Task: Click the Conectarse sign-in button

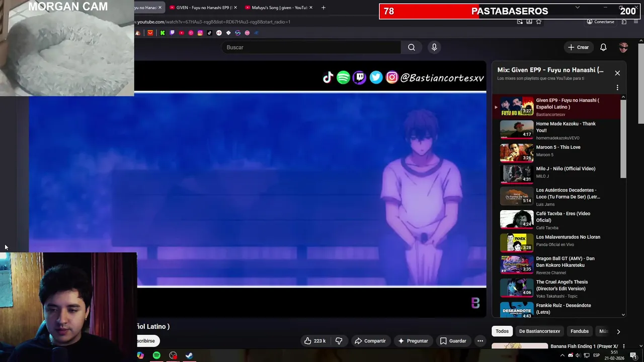Action: [601, 22]
